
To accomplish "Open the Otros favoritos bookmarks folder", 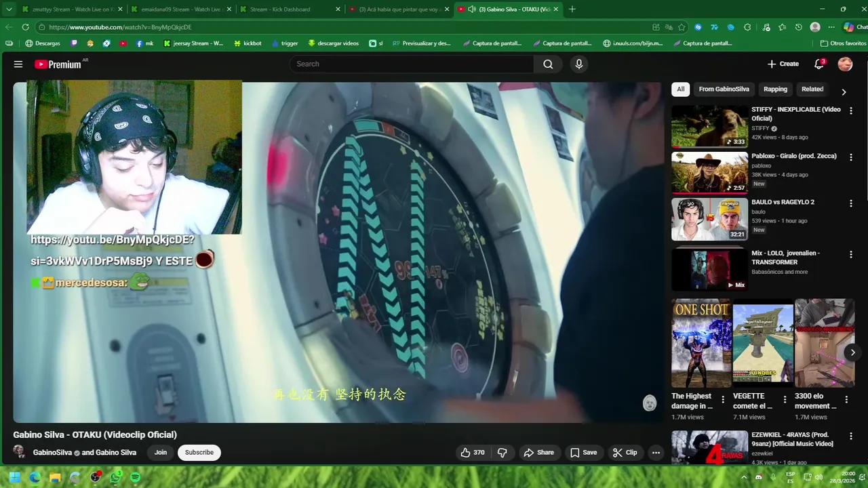I will pyautogui.click(x=843, y=43).
